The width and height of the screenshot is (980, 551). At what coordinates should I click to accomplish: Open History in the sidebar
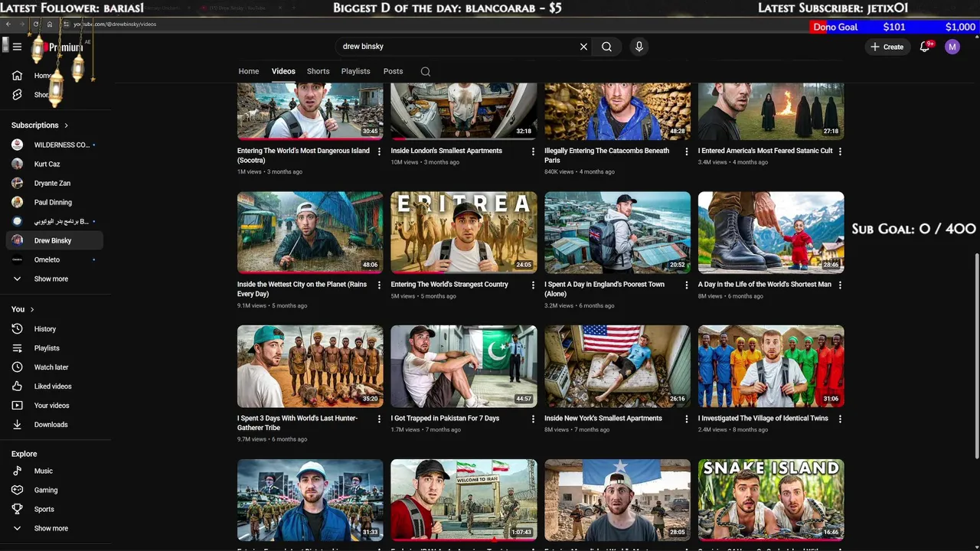click(54, 329)
